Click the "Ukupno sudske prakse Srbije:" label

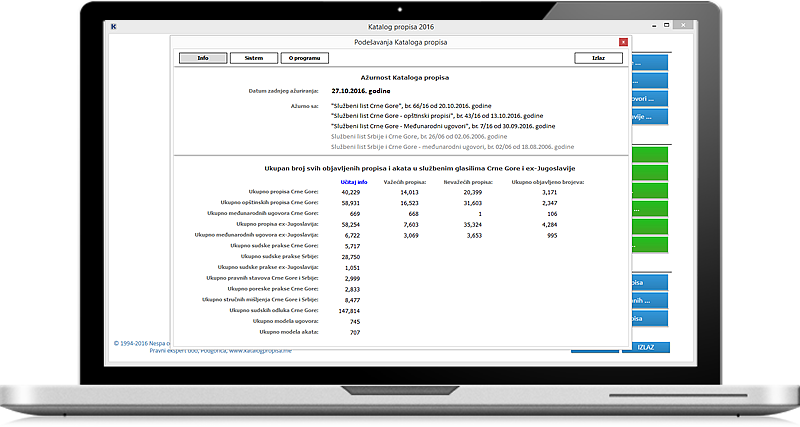pos(280,256)
